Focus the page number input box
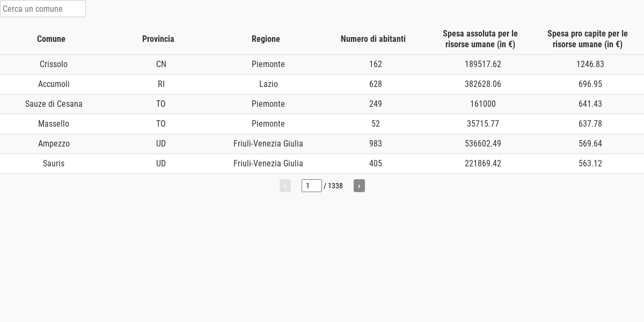The image size is (644, 322). pos(312,186)
